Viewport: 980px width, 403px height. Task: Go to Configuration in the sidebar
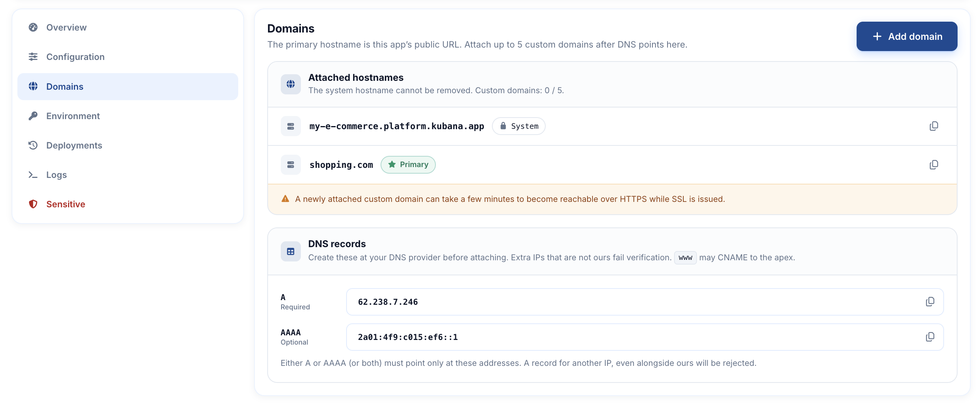[x=128, y=57]
